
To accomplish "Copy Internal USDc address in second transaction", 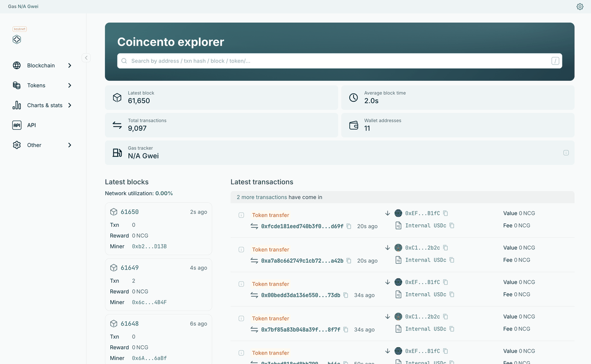I will 452,260.
